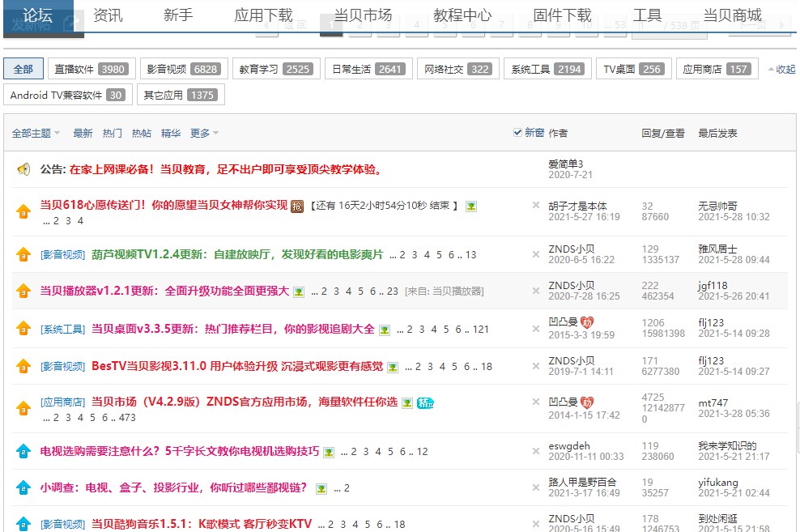800x532 pixels.
Task: Select the Android TV兼容软件 category
Action: click(x=68, y=95)
